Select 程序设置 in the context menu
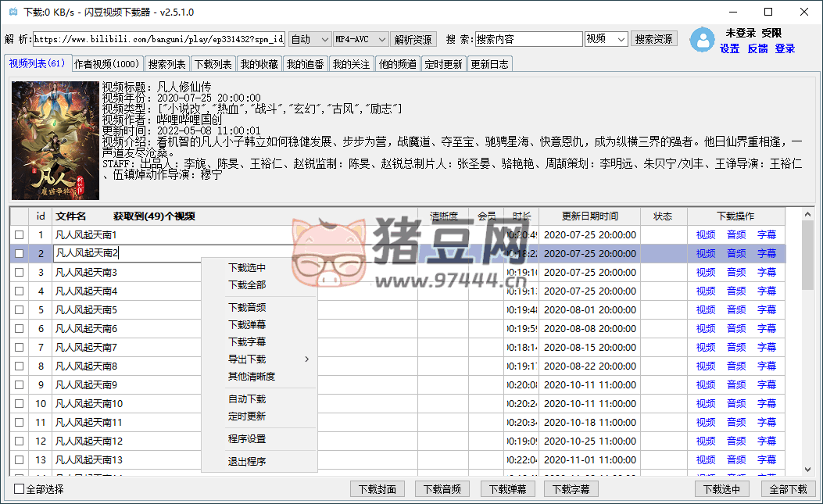823x504 pixels. [247, 439]
